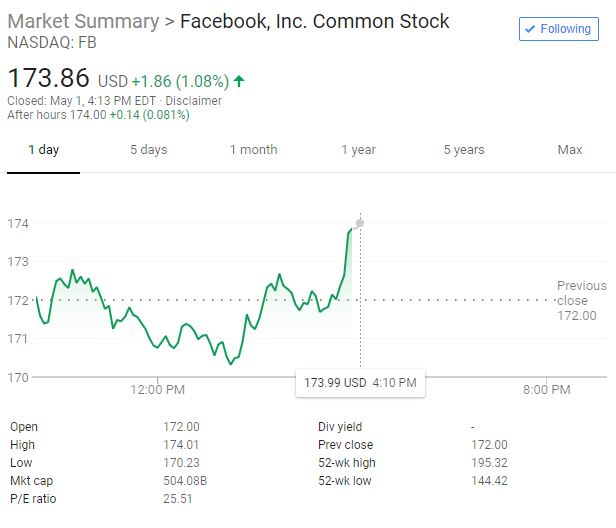This screenshot has height=528, width=616.
Task: Click the P/E ratio value 25.51
Action: [x=178, y=499]
